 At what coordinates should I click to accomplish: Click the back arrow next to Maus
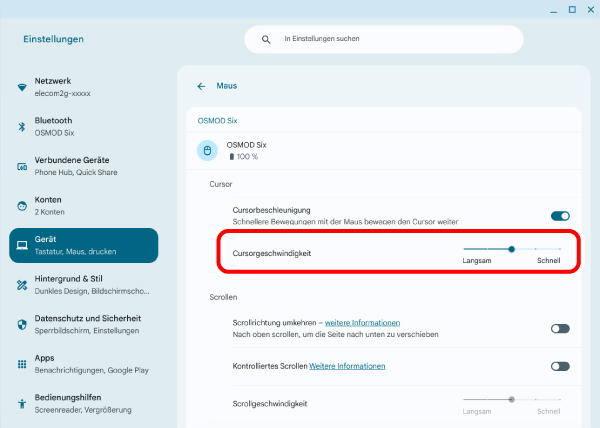click(201, 87)
